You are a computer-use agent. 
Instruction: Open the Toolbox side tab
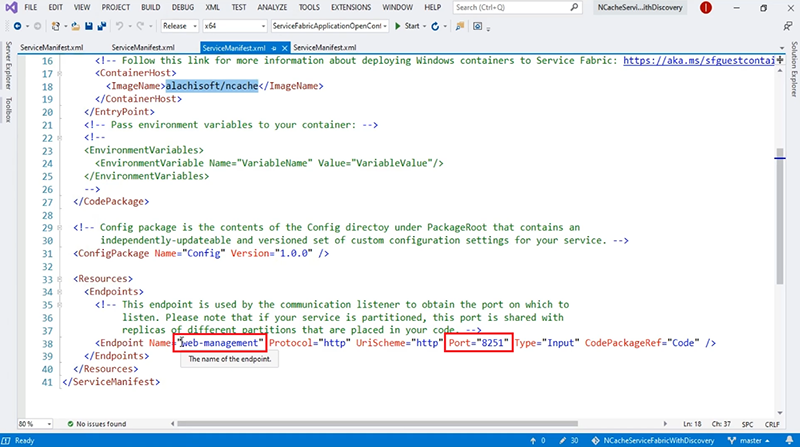point(8,110)
